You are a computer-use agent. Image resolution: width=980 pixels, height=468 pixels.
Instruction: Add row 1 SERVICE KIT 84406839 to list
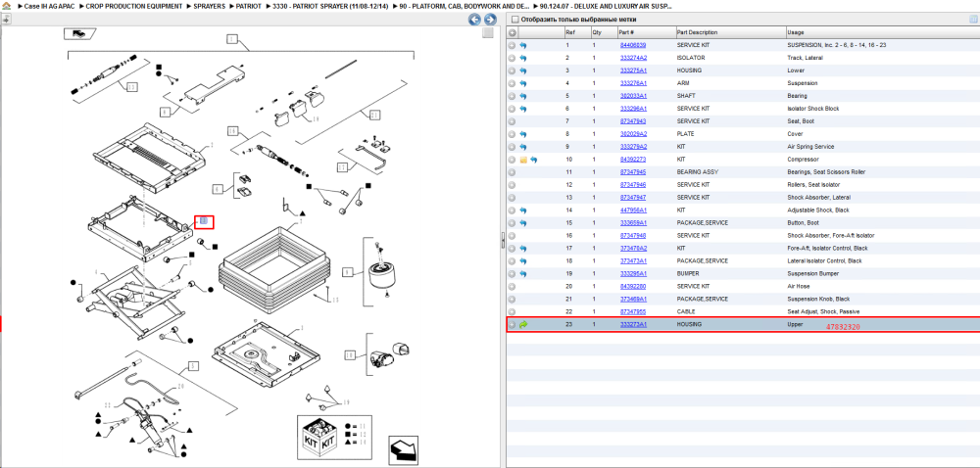point(512,46)
